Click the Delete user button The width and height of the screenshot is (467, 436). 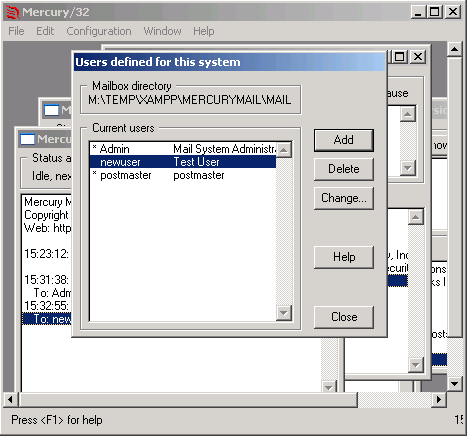pos(344,169)
